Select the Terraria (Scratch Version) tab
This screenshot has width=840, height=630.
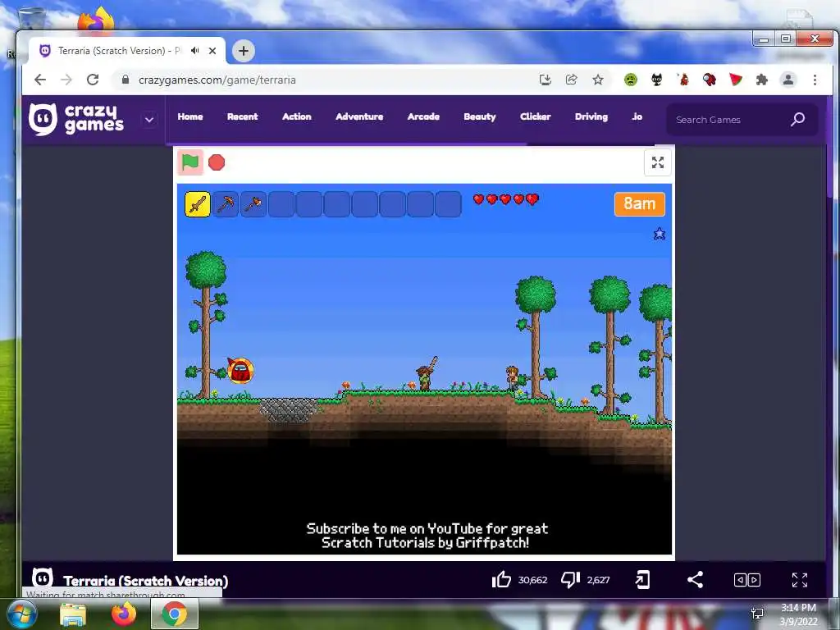(x=119, y=51)
